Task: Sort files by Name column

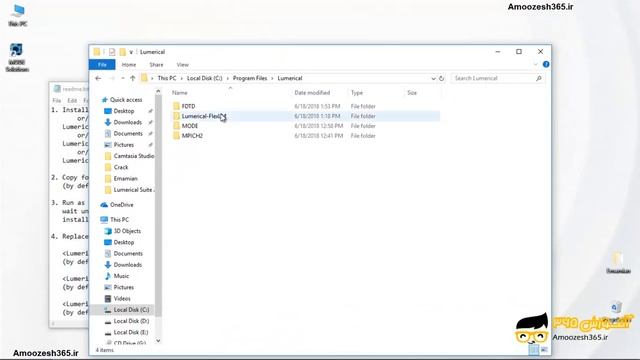Action: [x=180, y=93]
